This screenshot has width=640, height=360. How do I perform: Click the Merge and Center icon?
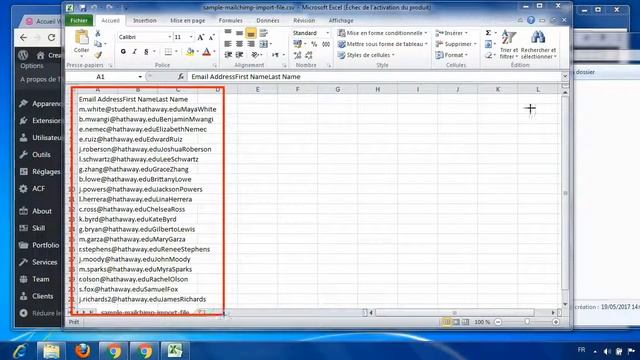point(264,44)
